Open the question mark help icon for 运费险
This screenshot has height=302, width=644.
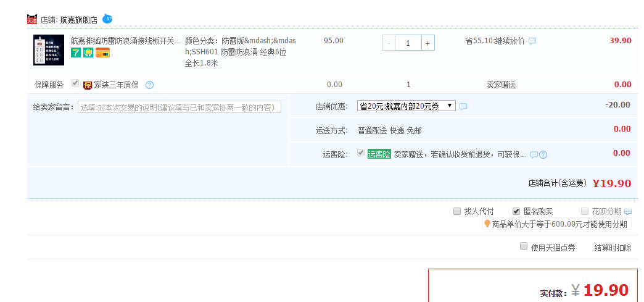pos(543,155)
